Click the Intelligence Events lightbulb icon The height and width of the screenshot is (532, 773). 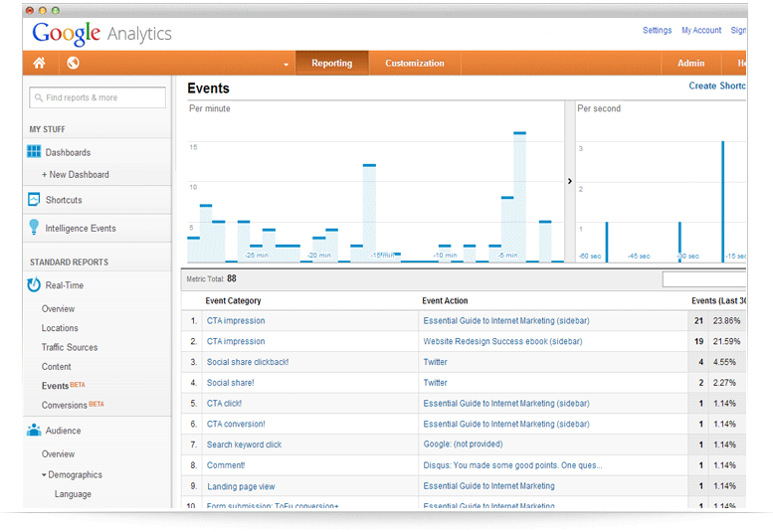pyautogui.click(x=34, y=227)
